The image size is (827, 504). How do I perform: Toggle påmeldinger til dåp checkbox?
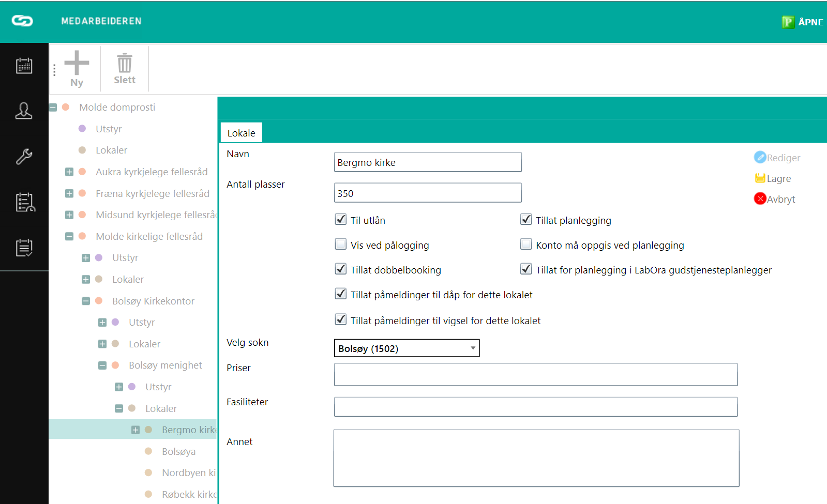(x=340, y=294)
